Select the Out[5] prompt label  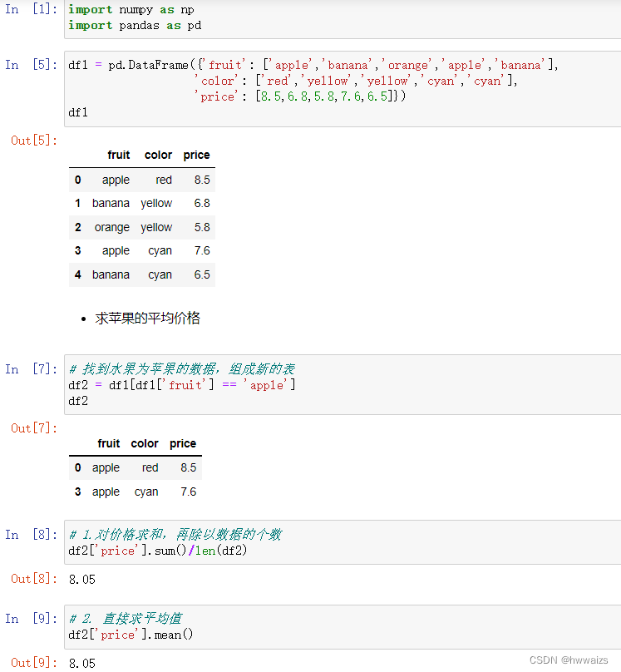point(34,141)
